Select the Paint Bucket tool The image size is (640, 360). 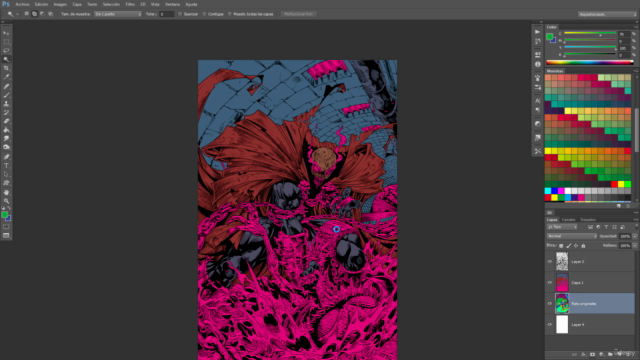[x=6, y=130]
